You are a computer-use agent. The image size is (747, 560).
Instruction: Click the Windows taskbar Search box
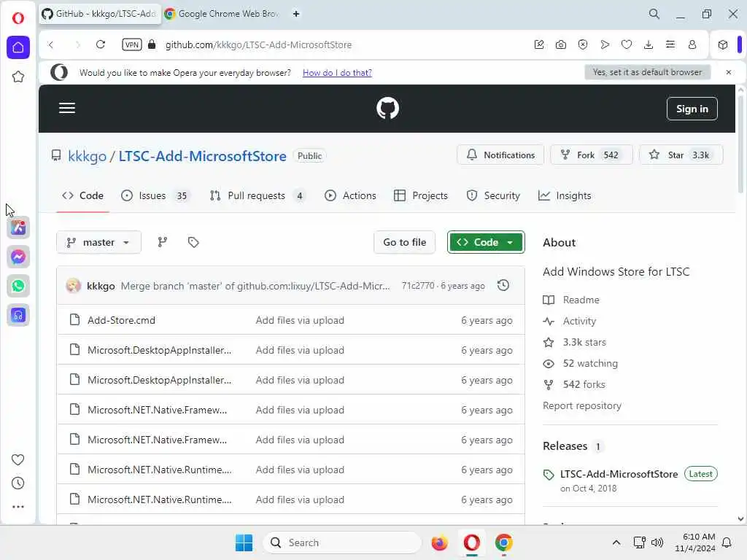(342, 542)
